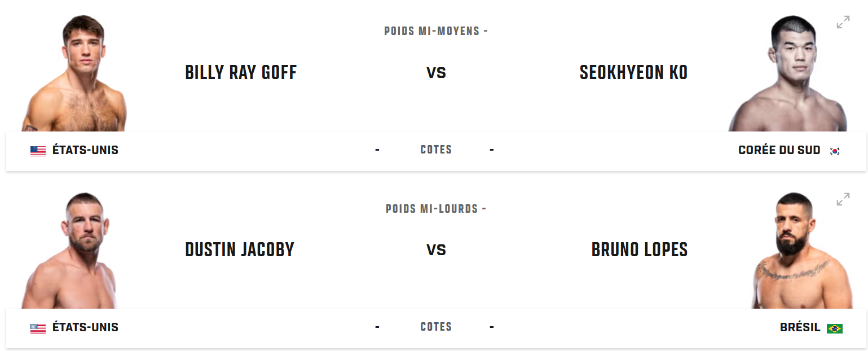Select the Brésil country text
The height and width of the screenshot is (351, 868).
[800, 327]
